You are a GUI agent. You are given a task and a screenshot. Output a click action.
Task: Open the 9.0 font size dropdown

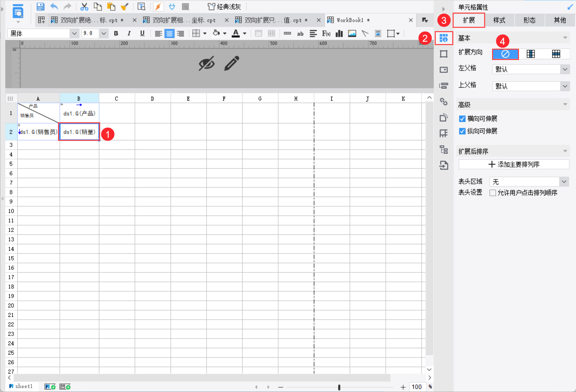(104, 33)
